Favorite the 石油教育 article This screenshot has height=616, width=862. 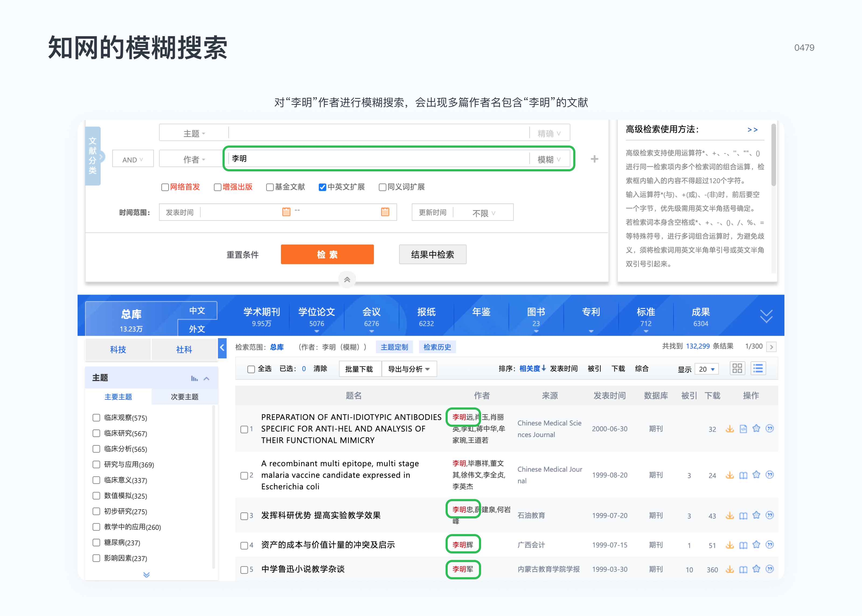[x=756, y=515]
